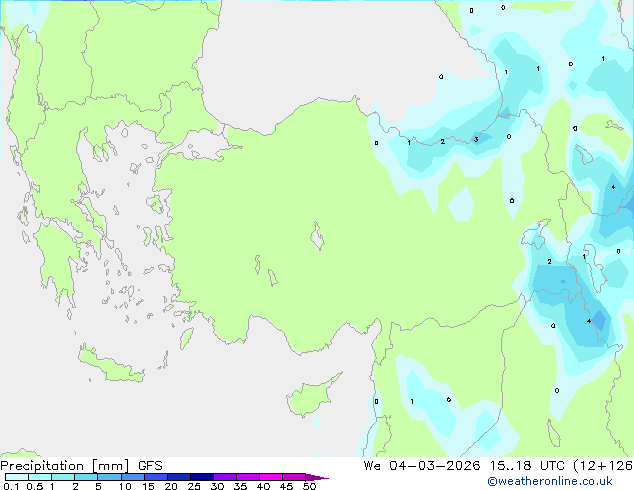Click the above-50 mm legend arrow tip
The height and width of the screenshot is (490, 634).
pyautogui.click(x=317, y=477)
